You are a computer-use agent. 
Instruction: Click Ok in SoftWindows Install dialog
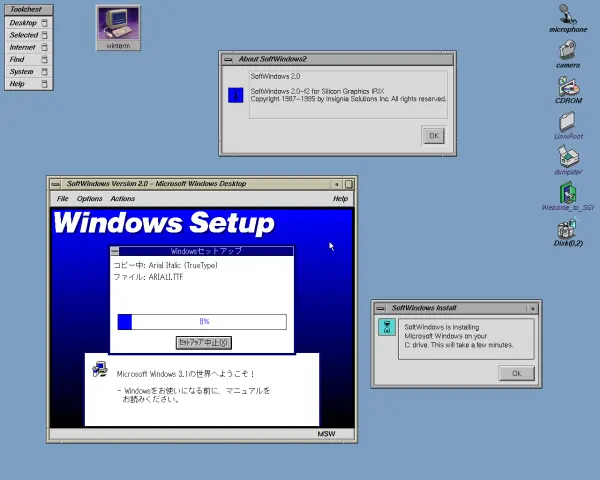pos(516,373)
